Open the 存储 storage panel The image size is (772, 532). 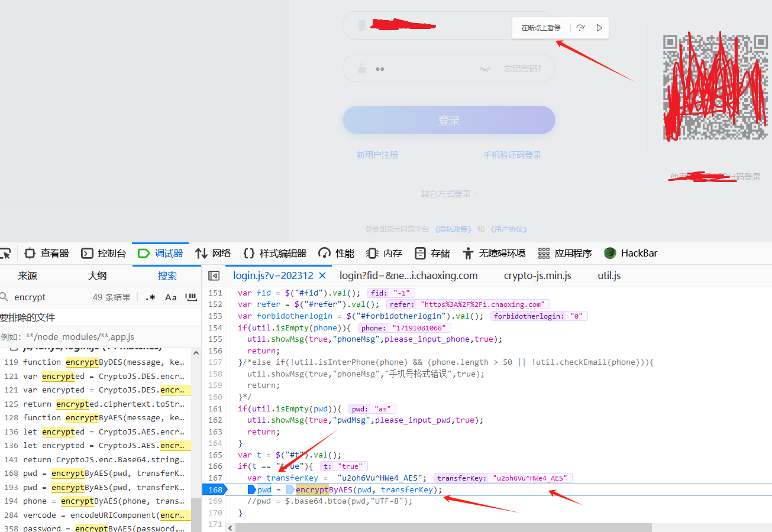432,254
